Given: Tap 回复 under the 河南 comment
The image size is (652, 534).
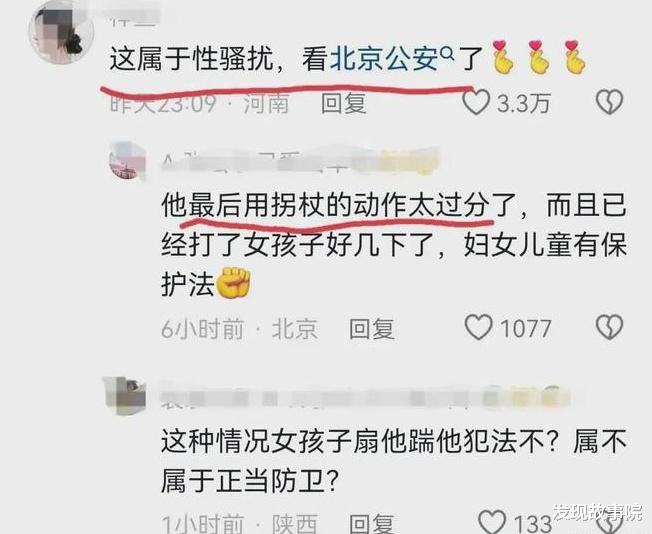Looking at the screenshot, I should 343,103.
